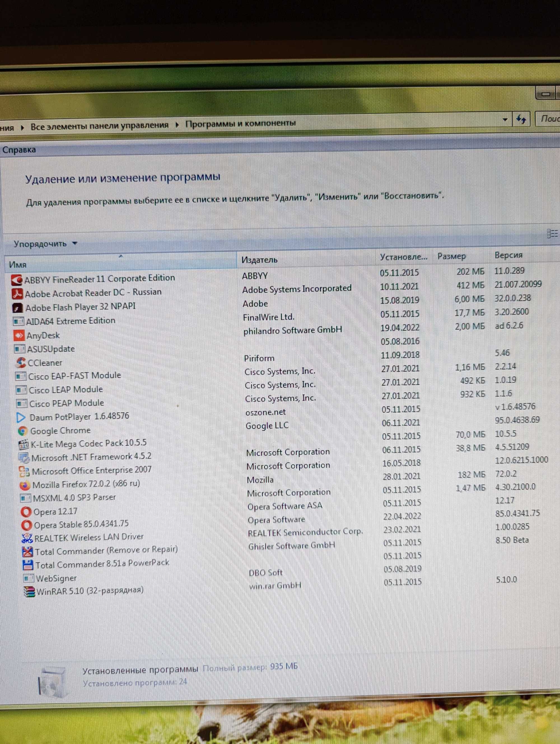Viewport: 560px width, 744px height.
Task: Click the AnyDesk program icon
Action: (19, 335)
